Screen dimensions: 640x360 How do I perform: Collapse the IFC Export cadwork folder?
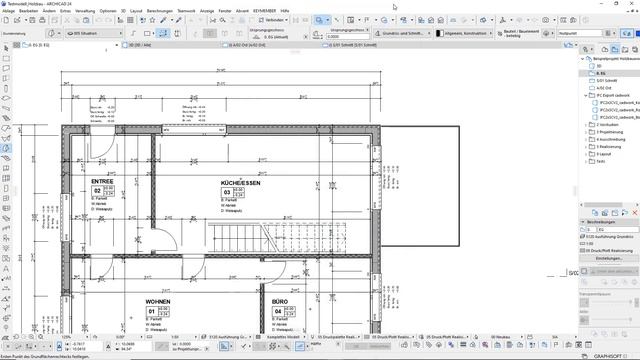point(586,96)
